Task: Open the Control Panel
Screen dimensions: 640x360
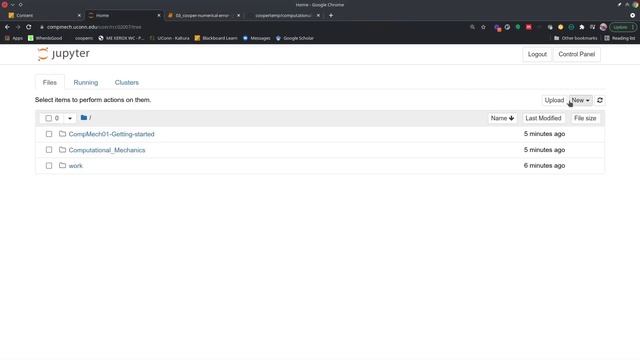Action: 577,54
